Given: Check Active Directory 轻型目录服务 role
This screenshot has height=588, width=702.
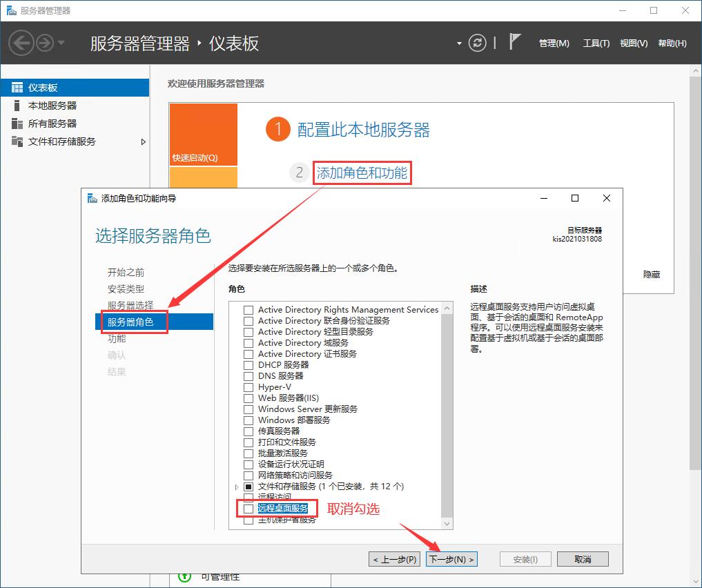Looking at the screenshot, I should click(x=248, y=332).
